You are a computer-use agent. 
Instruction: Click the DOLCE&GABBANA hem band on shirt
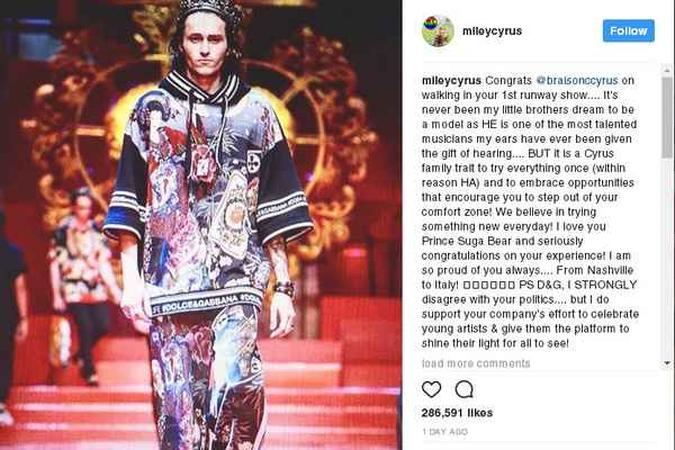tap(206, 303)
